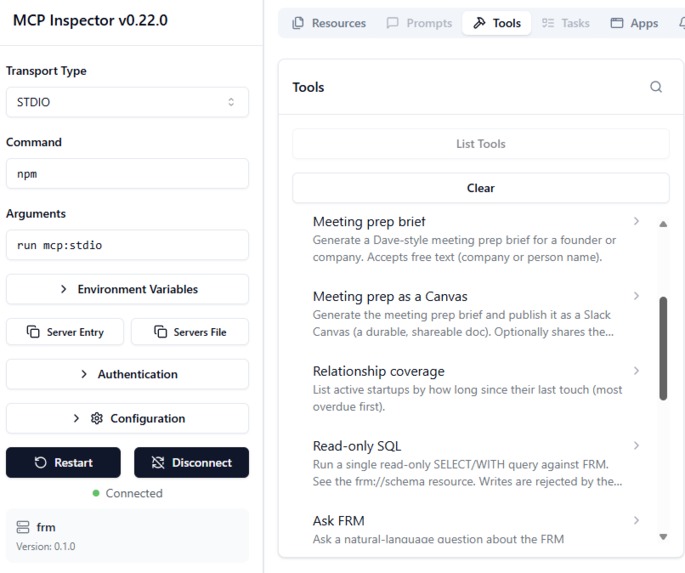
Task: Click the server icon next to frm
Action: [x=23, y=527]
